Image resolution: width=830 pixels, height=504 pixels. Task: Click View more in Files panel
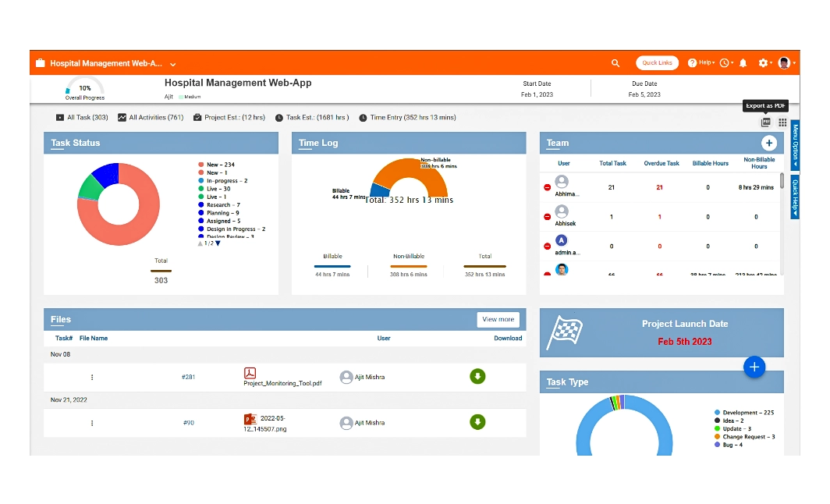pos(498,319)
